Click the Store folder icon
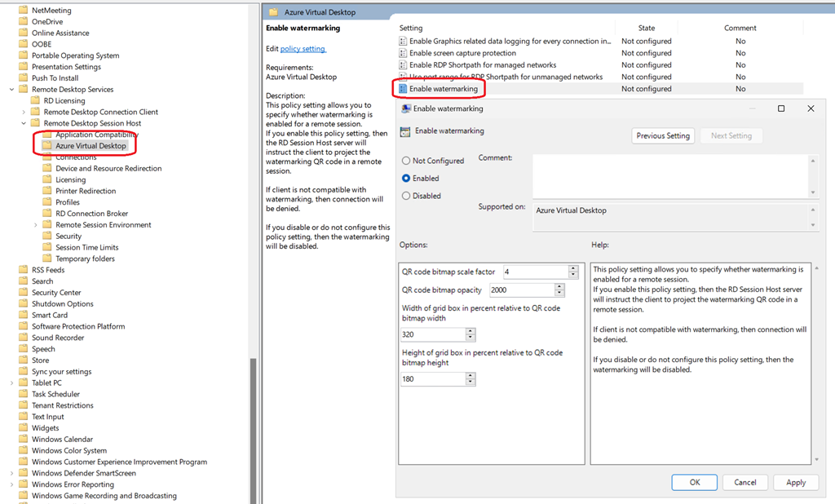The image size is (835, 504). point(23,360)
